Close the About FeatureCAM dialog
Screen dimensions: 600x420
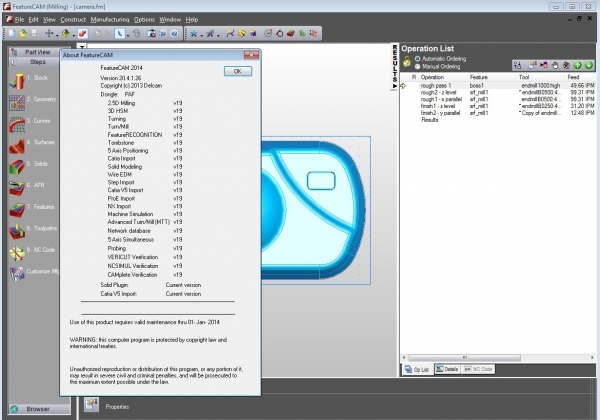[x=251, y=55]
